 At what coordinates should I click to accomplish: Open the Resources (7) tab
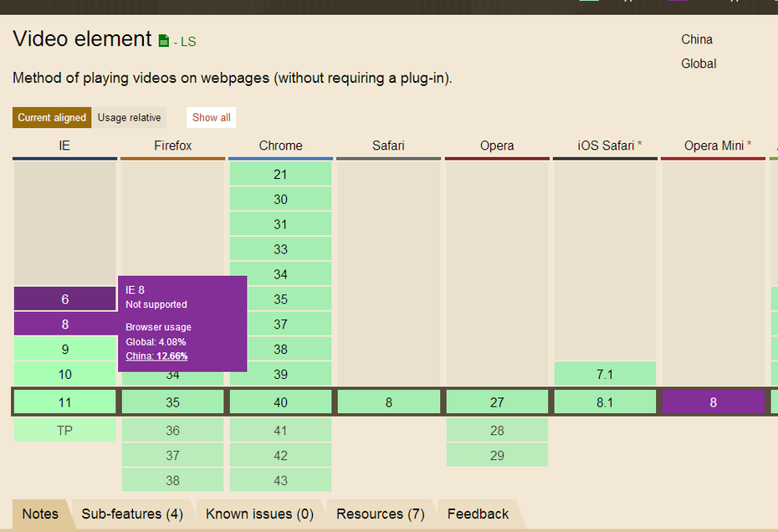pyautogui.click(x=381, y=514)
